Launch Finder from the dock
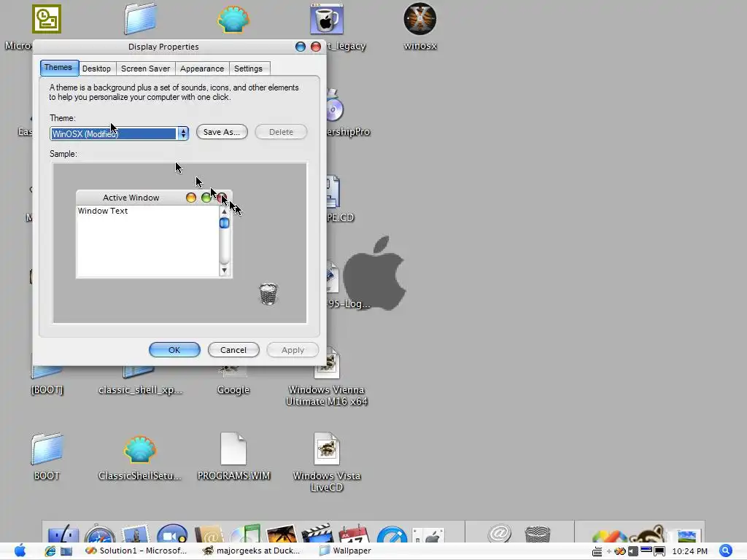The height and width of the screenshot is (560, 747). [x=63, y=533]
